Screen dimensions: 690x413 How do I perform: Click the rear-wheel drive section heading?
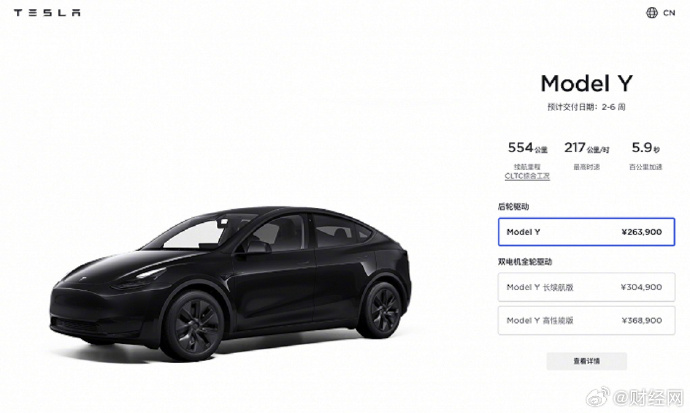click(x=513, y=207)
